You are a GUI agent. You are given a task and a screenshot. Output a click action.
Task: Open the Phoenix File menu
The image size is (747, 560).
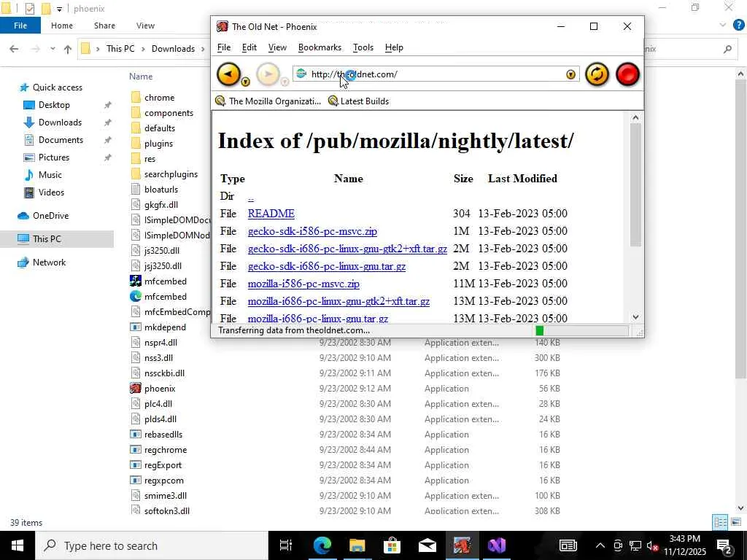pyautogui.click(x=224, y=47)
